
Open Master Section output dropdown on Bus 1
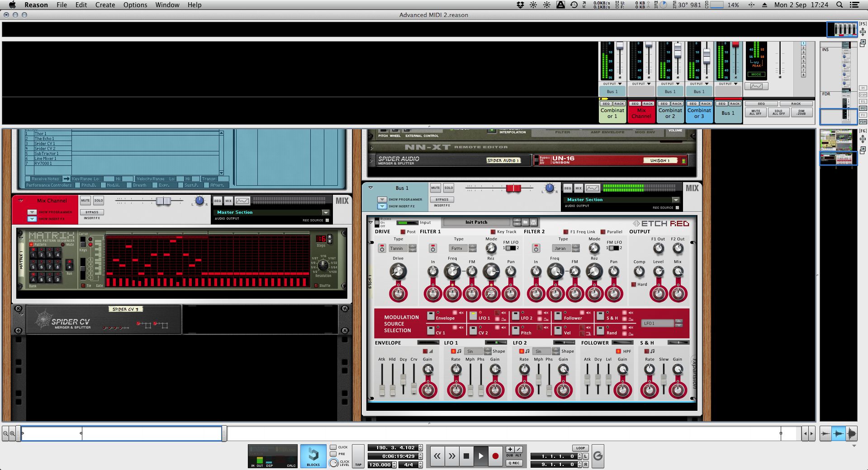pyautogui.click(x=676, y=200)
